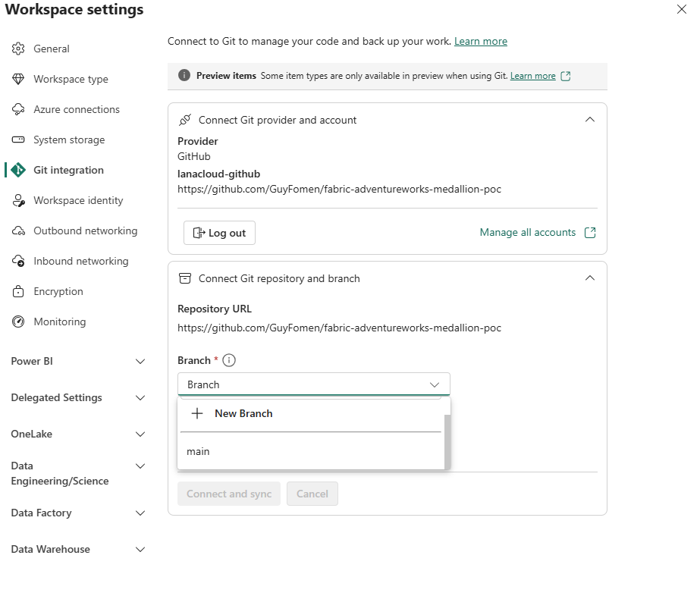Click the Outbound networking cloud icon
700x596 pixels.
(18, 231)
